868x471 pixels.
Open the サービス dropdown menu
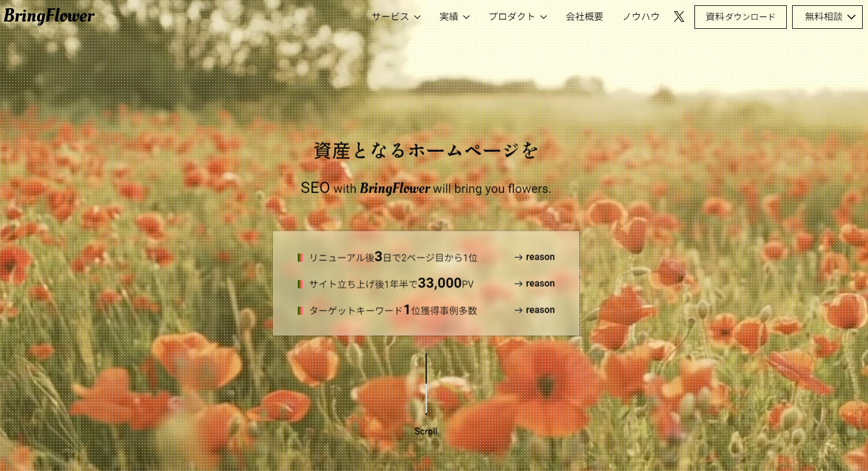(391, 16)
